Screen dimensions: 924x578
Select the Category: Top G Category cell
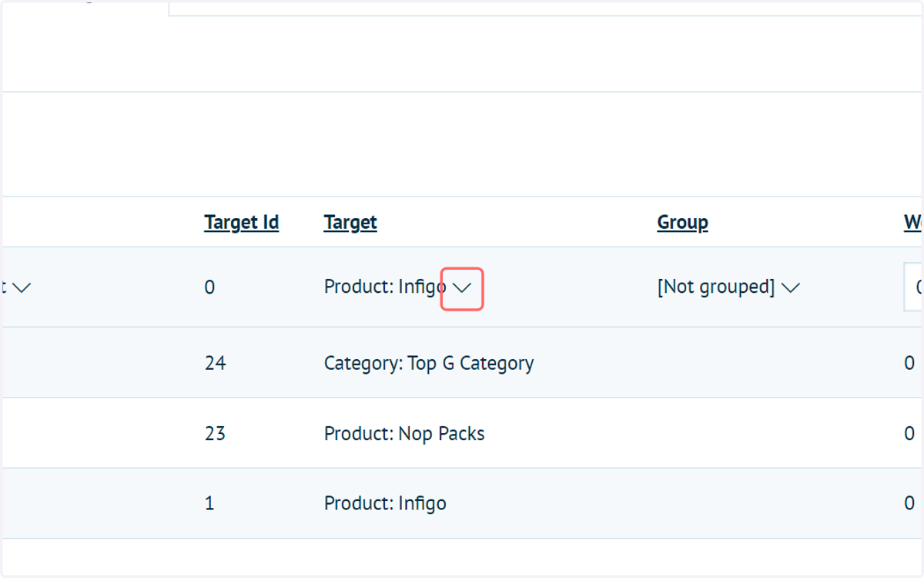[429, 363]
